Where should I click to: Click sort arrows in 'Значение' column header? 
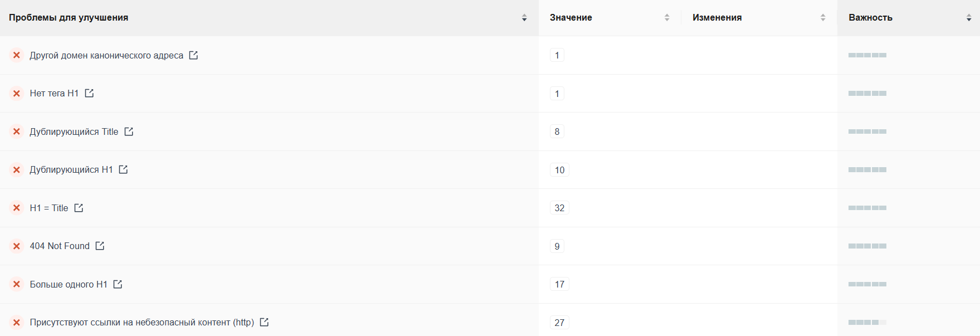pos(667,18)
